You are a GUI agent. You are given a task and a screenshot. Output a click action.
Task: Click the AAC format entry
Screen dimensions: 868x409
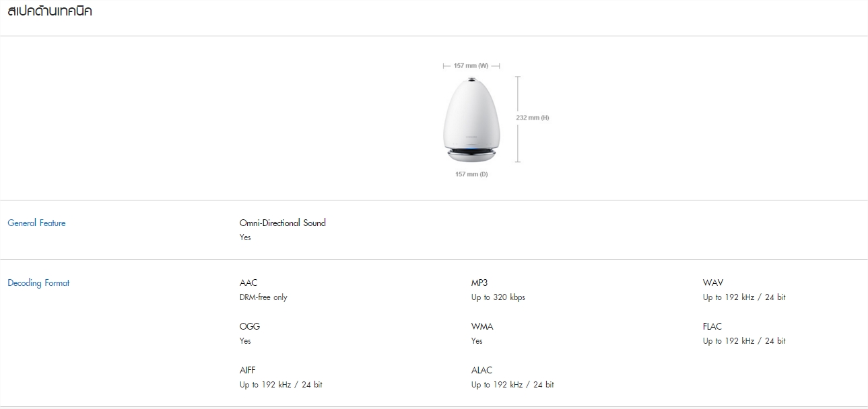248,283
